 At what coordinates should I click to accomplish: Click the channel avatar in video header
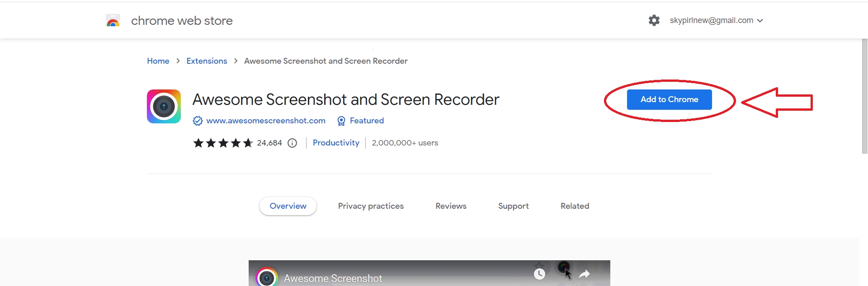(x=267, y=277)
